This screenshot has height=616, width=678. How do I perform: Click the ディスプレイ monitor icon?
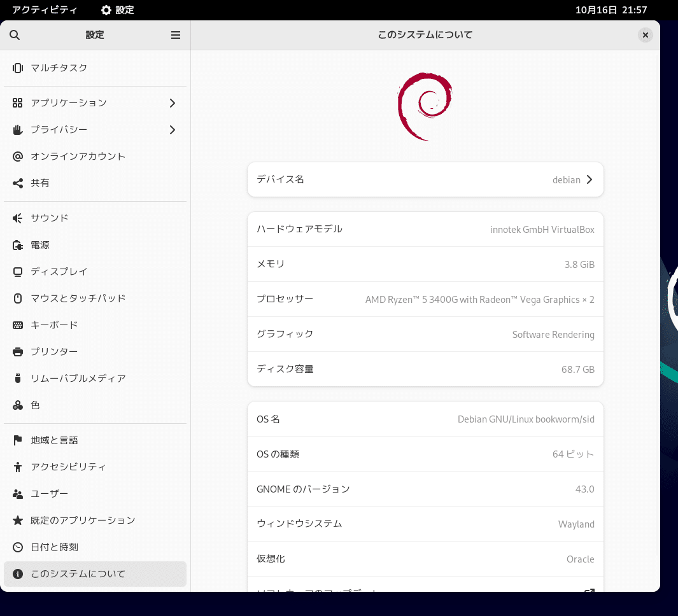18,272
